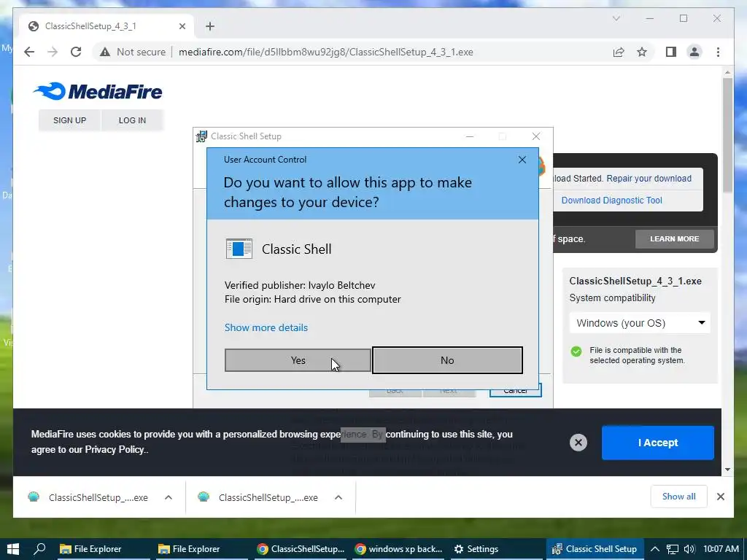This screenshot has width=747, height=560.
Task: Click SIGN UP on MediaFire
Action: 69,120
